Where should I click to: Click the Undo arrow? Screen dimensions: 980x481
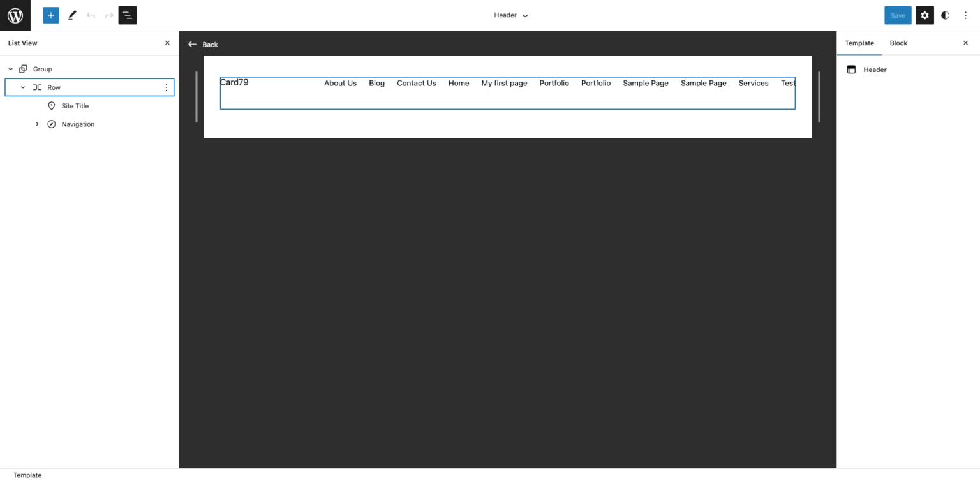tap(91, 15)
